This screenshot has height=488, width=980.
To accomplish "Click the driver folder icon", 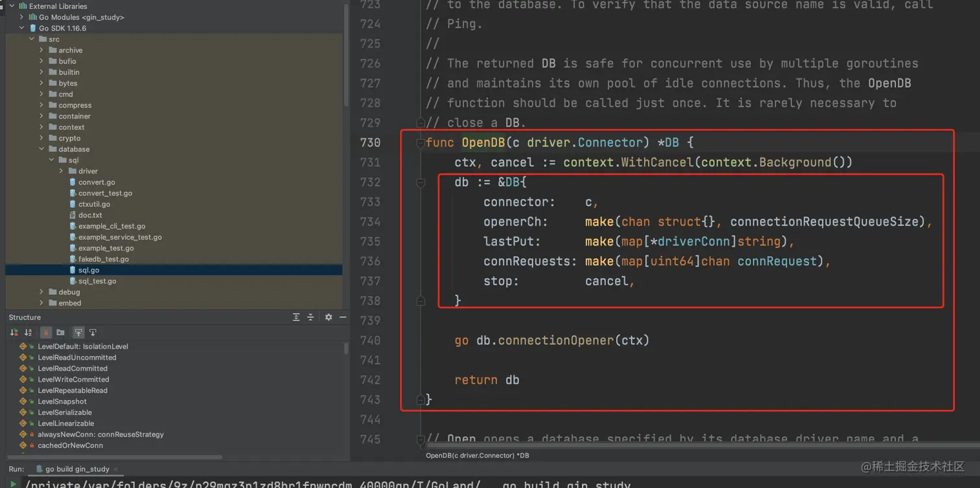I will click(x=73, y=171).
